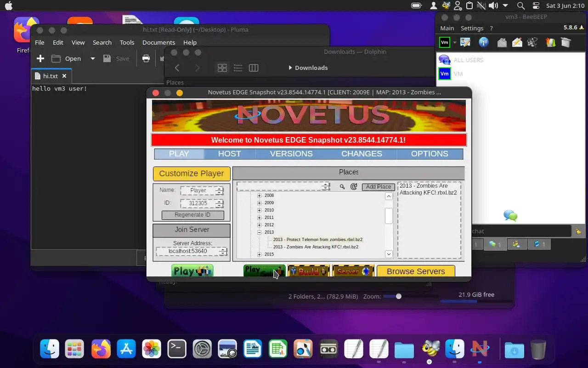588x368 pixels.
Task: Click the search magnifier icon in Places
Action: tap(342, 187)
